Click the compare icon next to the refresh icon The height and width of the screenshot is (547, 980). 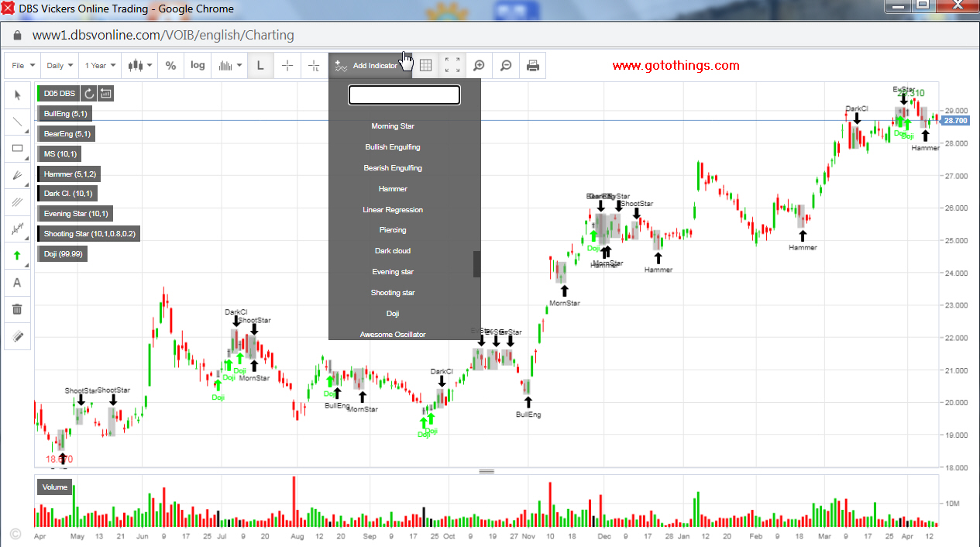click(x=106, y=94)
